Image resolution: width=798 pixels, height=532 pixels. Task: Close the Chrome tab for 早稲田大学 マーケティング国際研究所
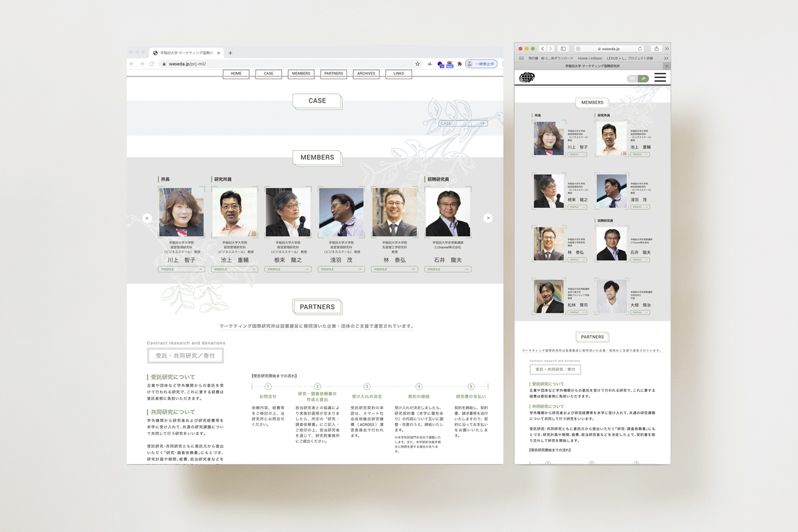coord(219,53)
